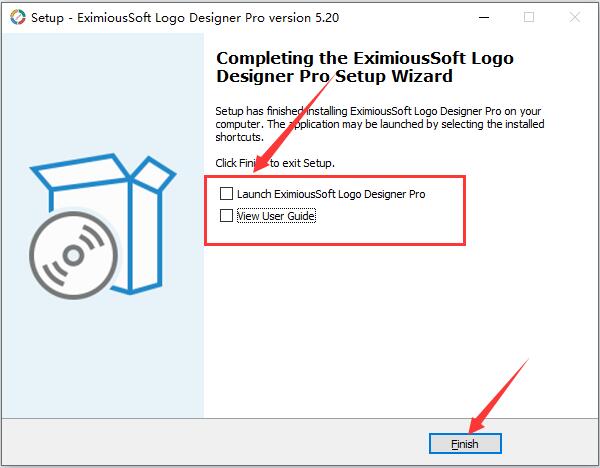The width and height of the screenshot is (600, 468).
Task: Minimize the Setup window
Action: click(x=484, y=17)
